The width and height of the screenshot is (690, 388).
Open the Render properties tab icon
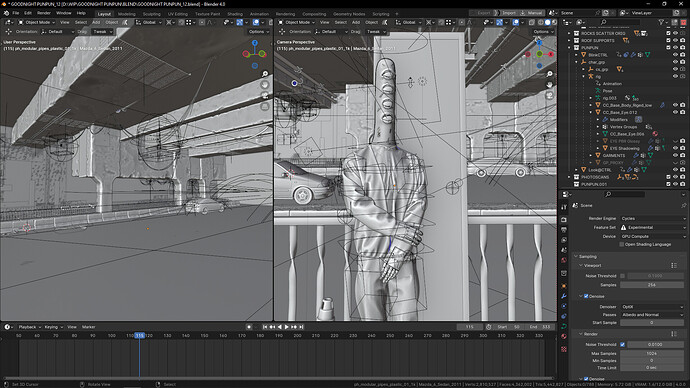point(564,220)
